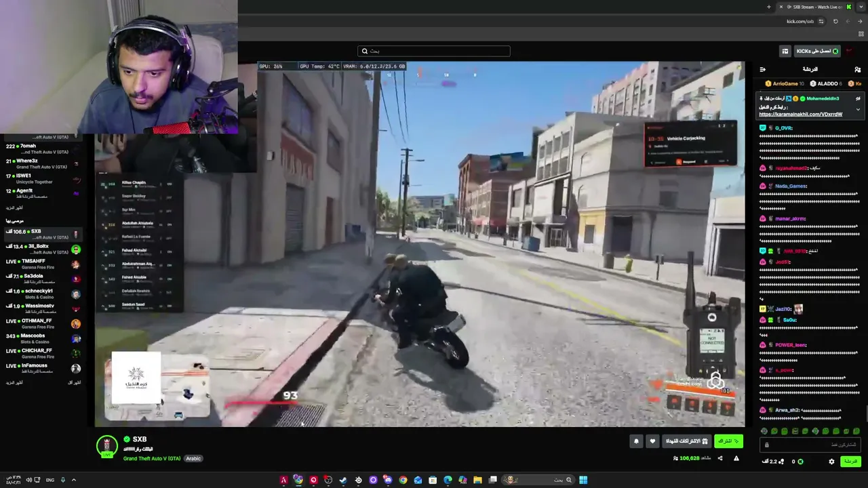Expand the browser tab list dropdown
This screenshot has height=488, width=868.
(861, 7)
